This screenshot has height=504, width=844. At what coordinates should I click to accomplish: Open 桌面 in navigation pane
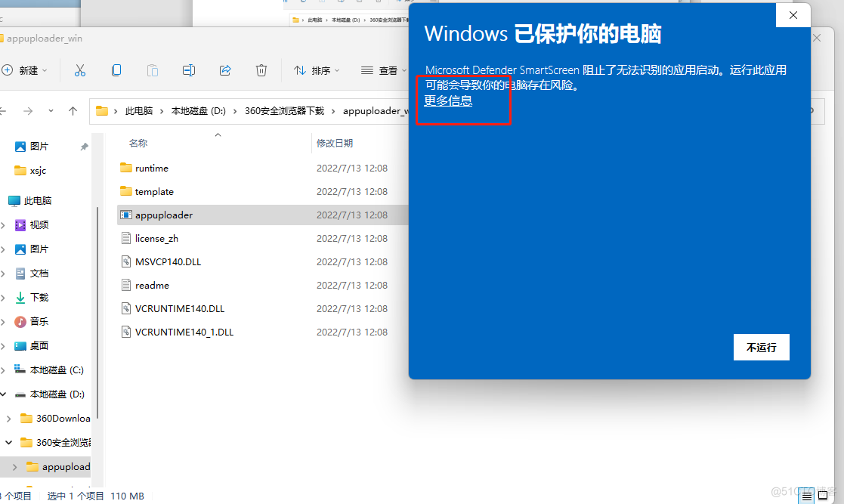[x=39, y=345]
